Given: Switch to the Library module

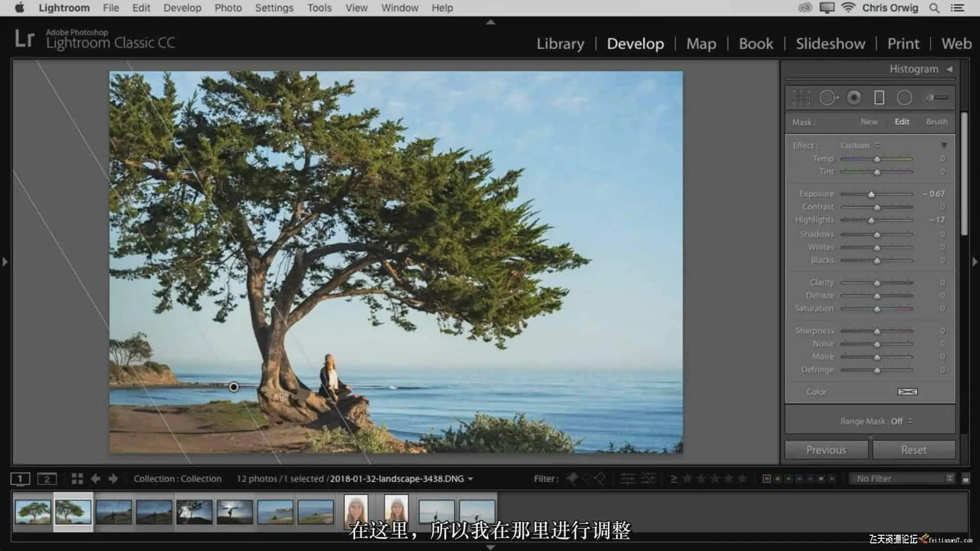Looking at the screenshot, I should point(560,44).
